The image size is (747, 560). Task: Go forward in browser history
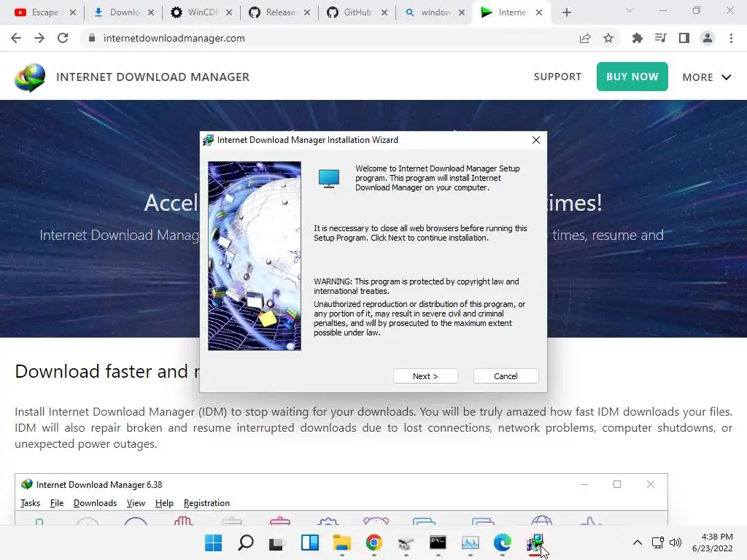(39, 38)
